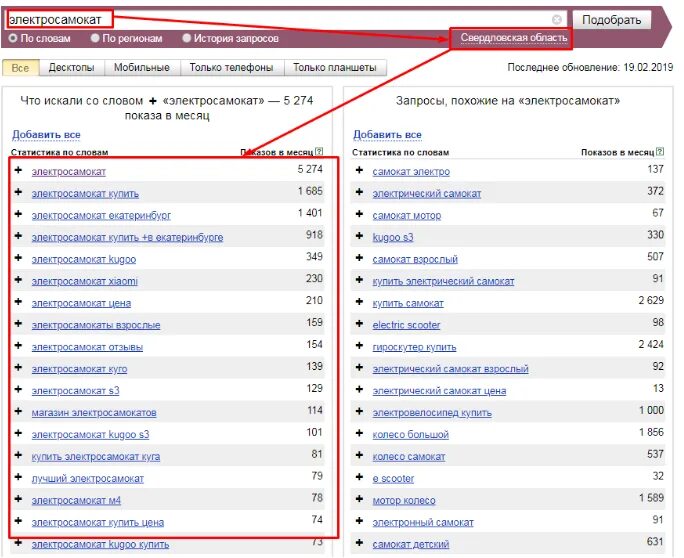Open 'e scooter' query link
684x558 pixels.
click(393, 479)
